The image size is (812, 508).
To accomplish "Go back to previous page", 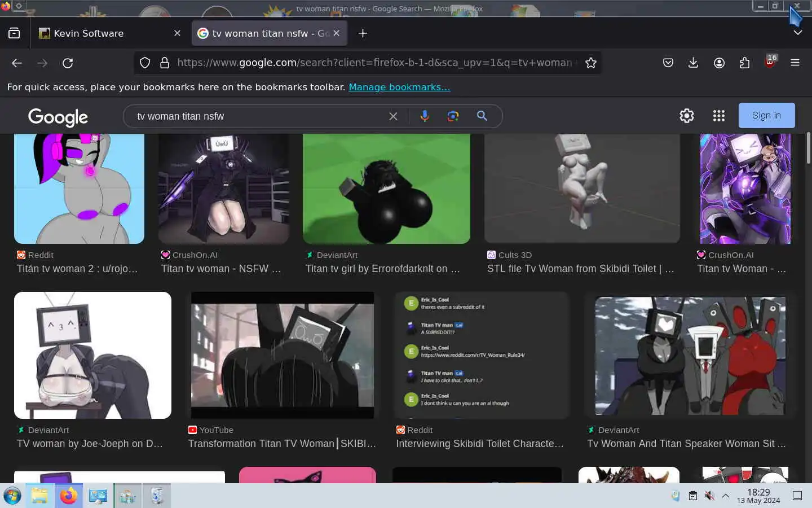I will coord(17,63).
